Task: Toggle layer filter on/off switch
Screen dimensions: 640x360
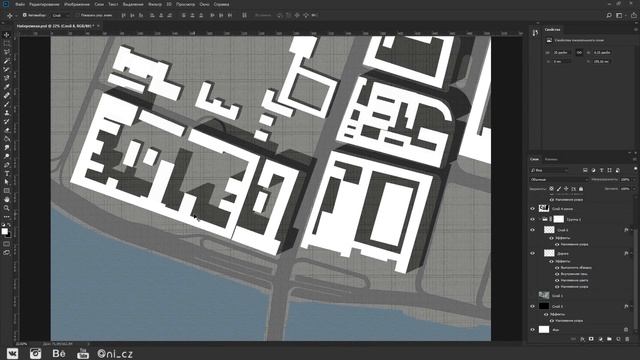Action: [635, 169]
